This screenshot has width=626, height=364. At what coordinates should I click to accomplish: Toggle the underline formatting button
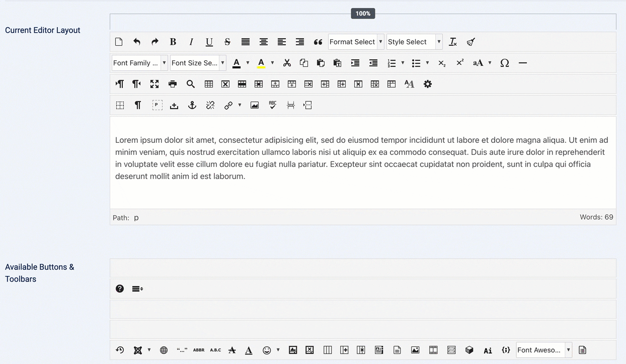coord(209,42)
